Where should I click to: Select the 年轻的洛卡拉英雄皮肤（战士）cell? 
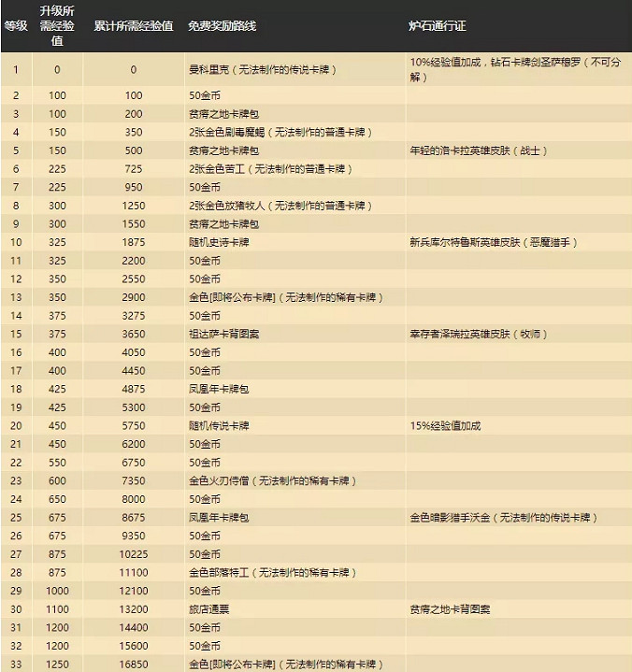(479, 150)
